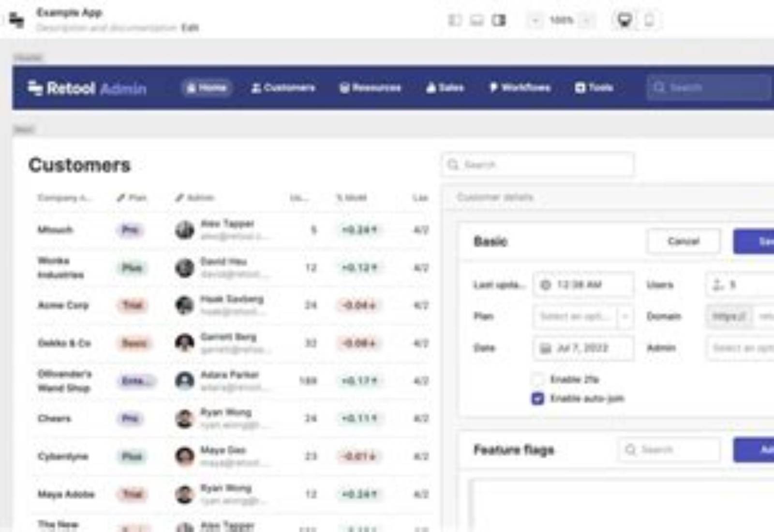
Task: Click the zoom in plus control
Action: pos(587,20)
